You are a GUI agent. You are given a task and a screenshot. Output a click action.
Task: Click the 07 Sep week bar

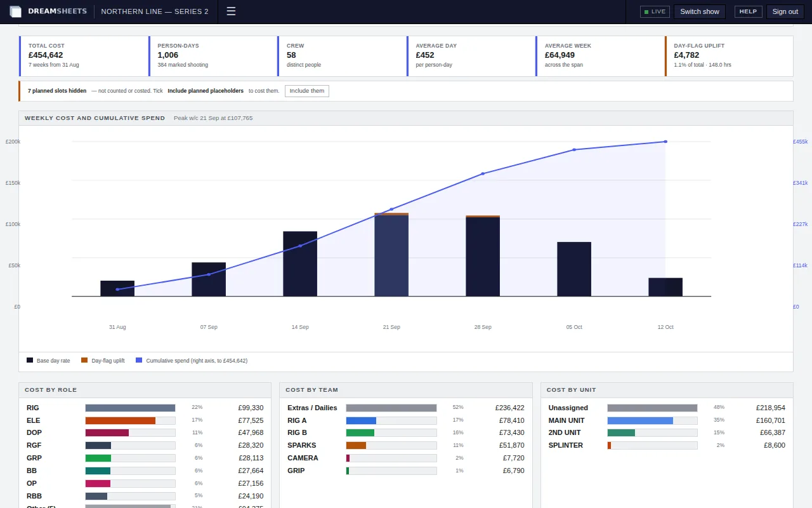click(209, 279)
